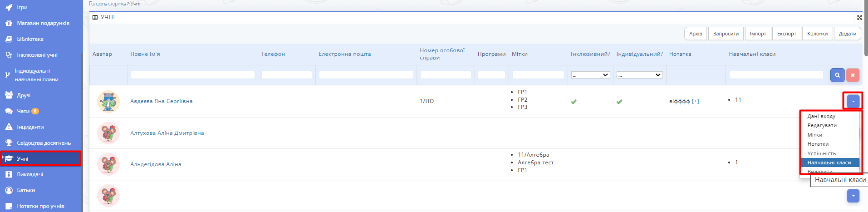868x212 pixels.
Task: Expand the actions dropdown in bottom row
Action: 853,196
